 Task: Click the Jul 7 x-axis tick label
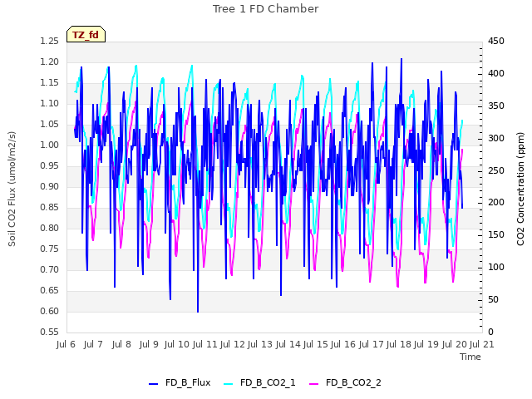93,344
